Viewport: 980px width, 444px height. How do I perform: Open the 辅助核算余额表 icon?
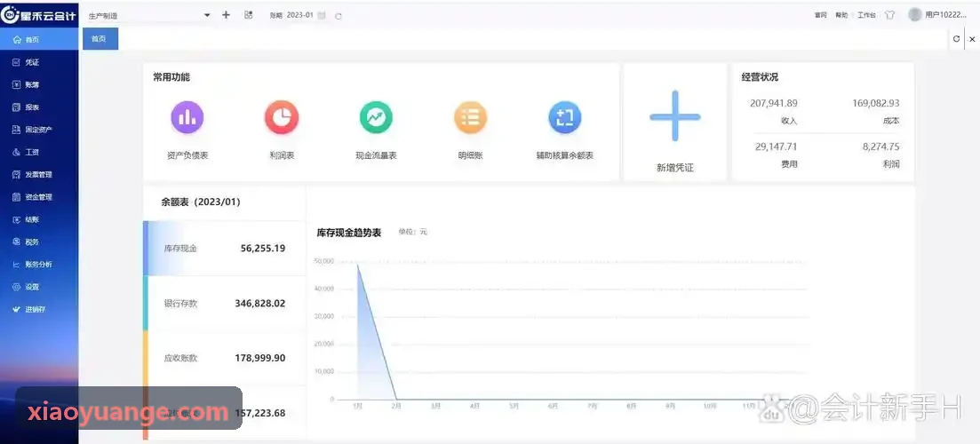coord(565,117)
